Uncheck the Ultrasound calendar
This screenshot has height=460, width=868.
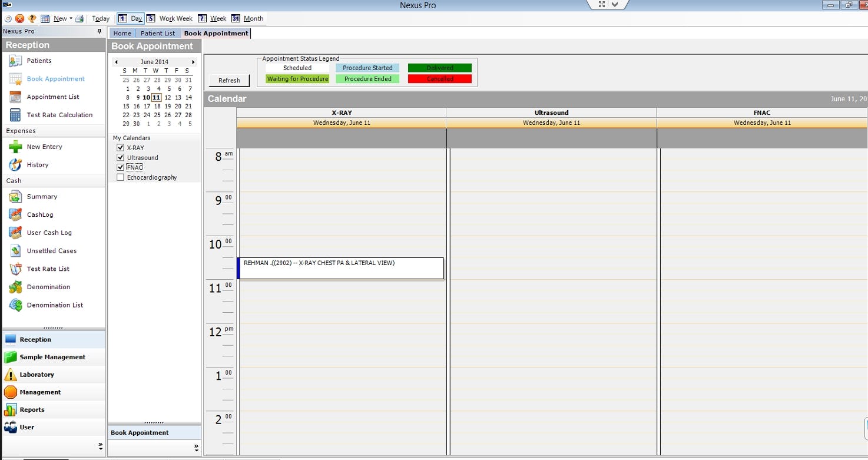pos(121,157)
